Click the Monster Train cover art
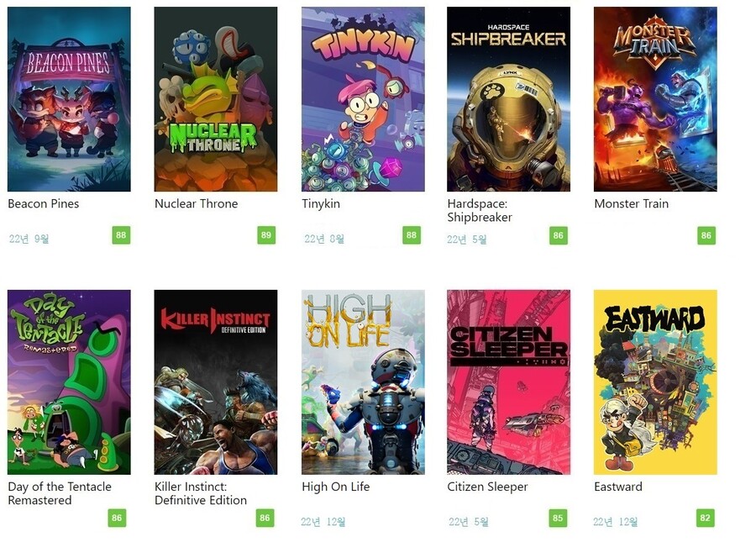Image resolution: width=756 pixels, height=558 pixels. 655,99
